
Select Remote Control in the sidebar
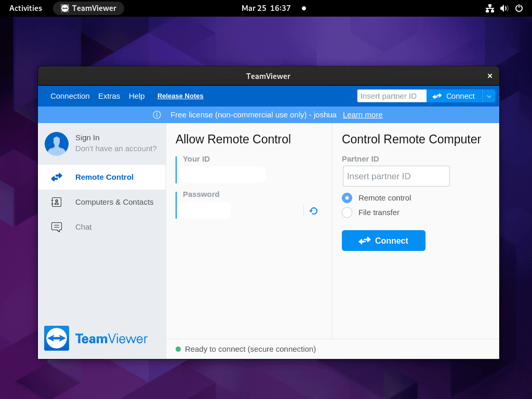(x=104, y=177)
